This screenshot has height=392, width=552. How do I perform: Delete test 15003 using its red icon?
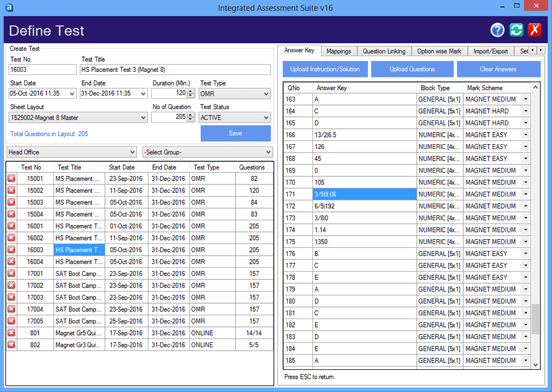click(12, 203)
